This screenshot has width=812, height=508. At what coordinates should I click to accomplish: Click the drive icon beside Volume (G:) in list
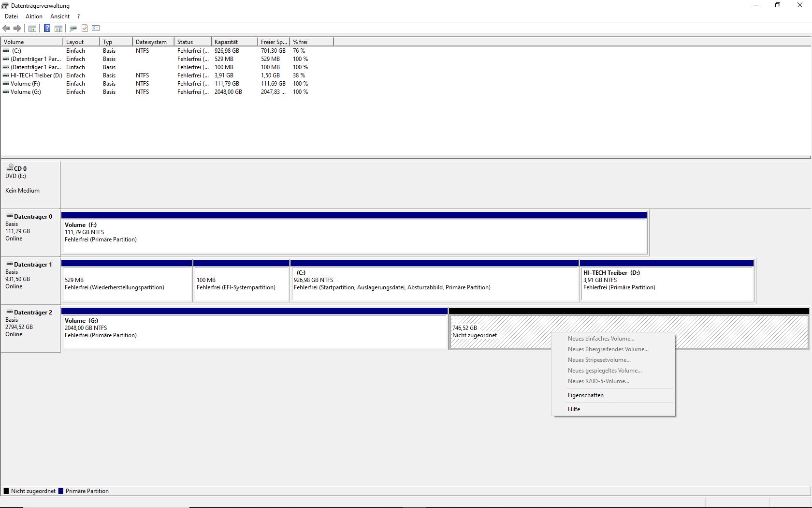[6, 92]
